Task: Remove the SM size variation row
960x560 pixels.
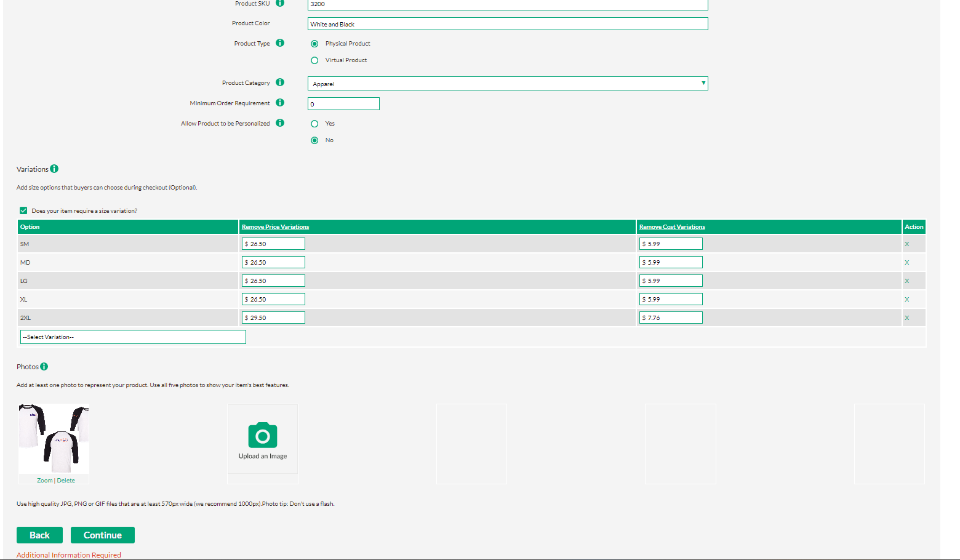Action: coord(906,244)
